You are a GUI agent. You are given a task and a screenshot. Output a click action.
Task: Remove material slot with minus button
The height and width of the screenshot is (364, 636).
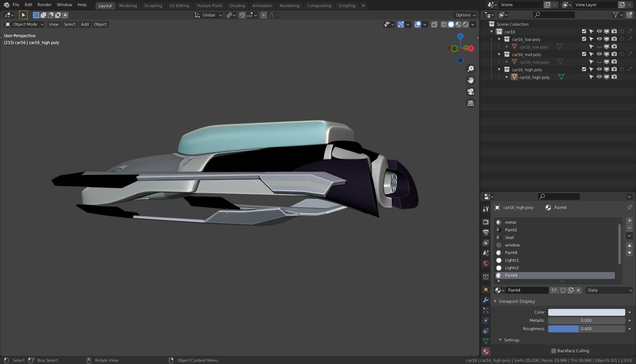[629, 228]
